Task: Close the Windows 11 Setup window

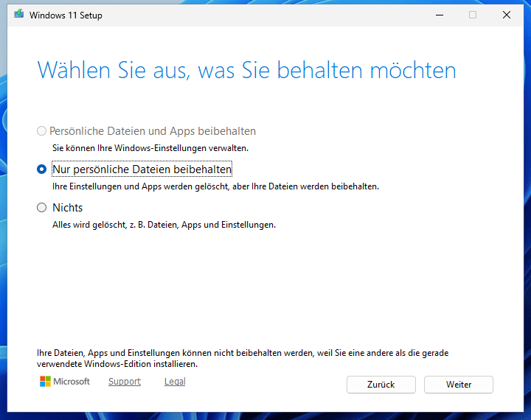Action: tap(507, 15)
